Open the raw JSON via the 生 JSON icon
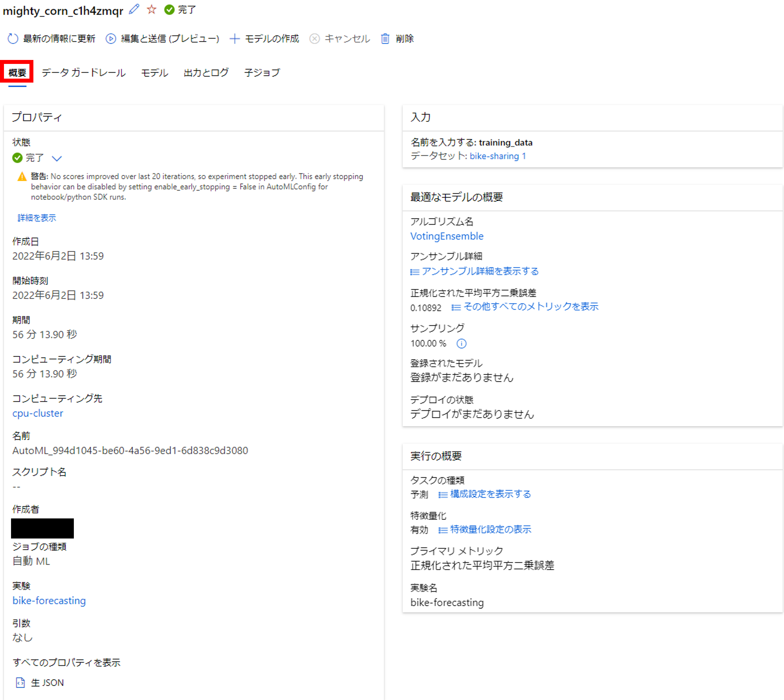Image resolution: width=784 pixels, height=700 pixels. pos(20,683)
